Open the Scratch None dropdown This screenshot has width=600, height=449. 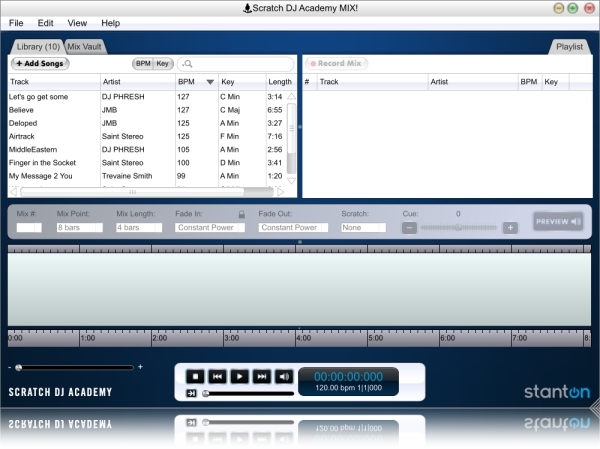(364, 228)
